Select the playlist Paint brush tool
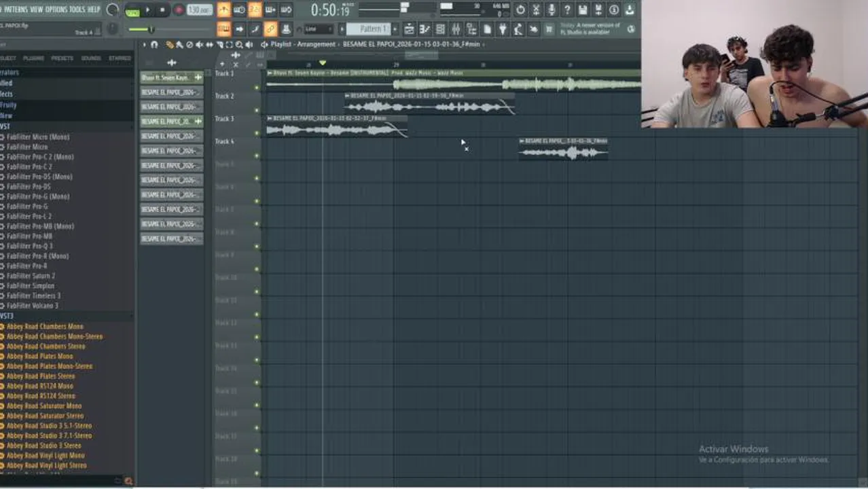The height and width of the screenshot is (489, 868). 179,44
